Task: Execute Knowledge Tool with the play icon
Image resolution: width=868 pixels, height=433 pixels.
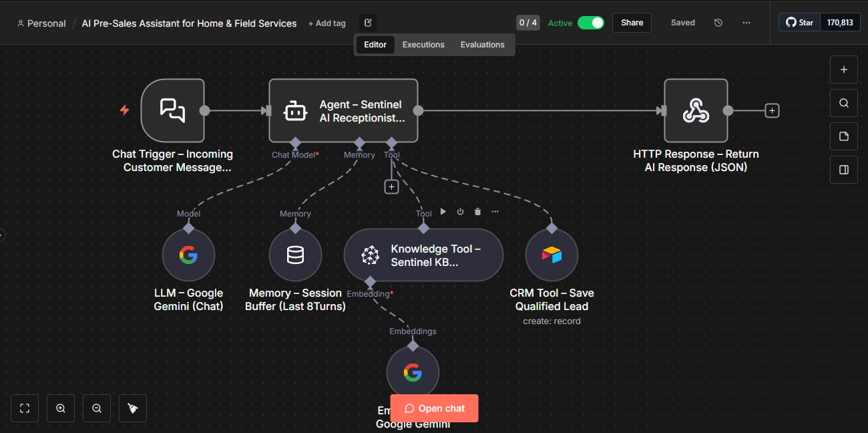Action: (x=443, y=211)
